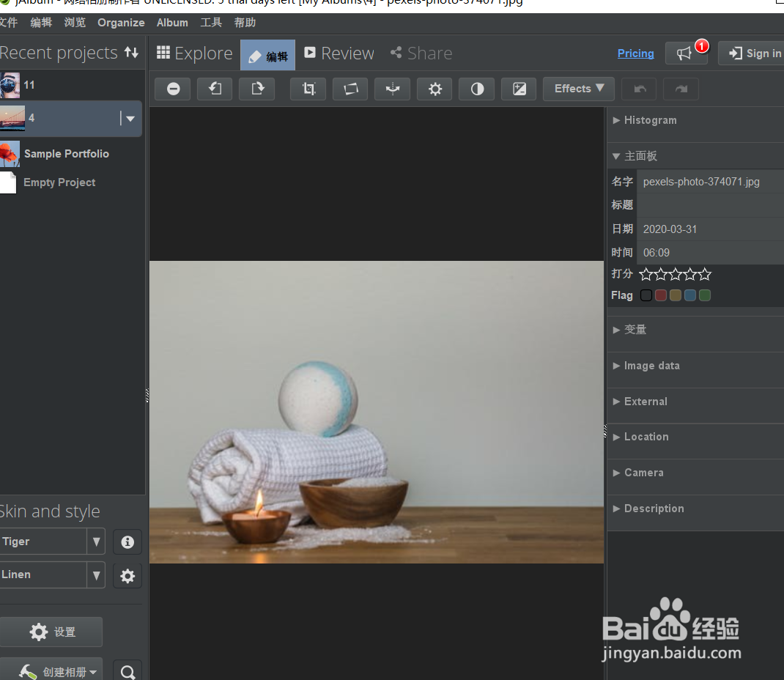Set rating to one star
This screenshot has height=680, width=784.
pos(646,274)
